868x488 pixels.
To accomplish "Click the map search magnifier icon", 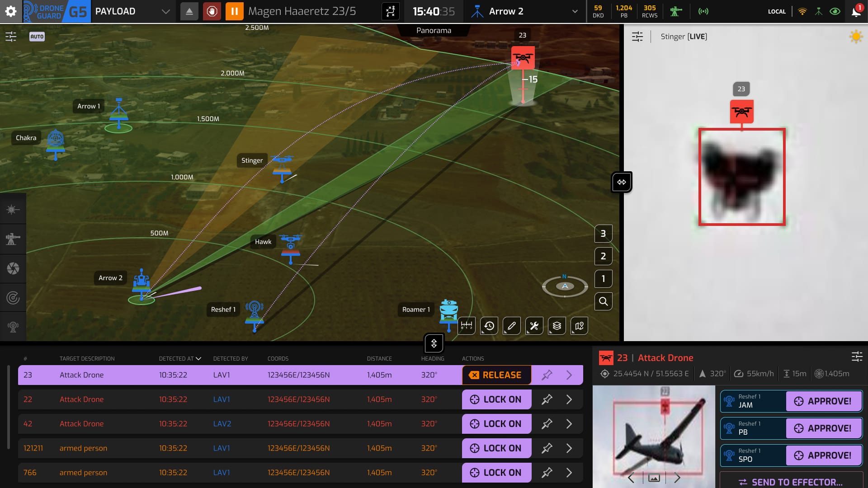I will [x=603, y=301].
